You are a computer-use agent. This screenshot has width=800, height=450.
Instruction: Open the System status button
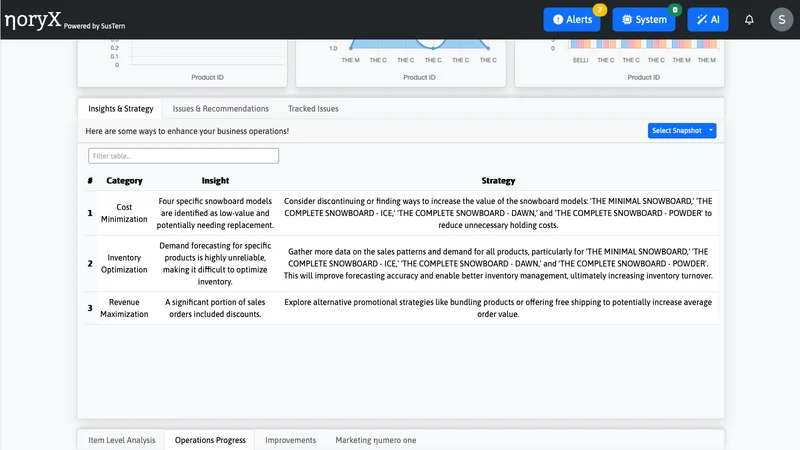644,19
